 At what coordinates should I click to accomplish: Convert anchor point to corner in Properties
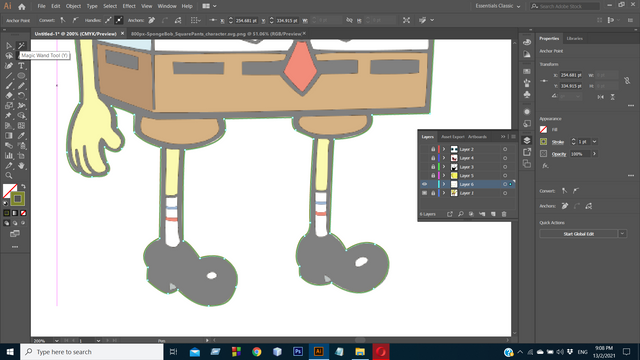pyautogui.click(x=564, y=191)
